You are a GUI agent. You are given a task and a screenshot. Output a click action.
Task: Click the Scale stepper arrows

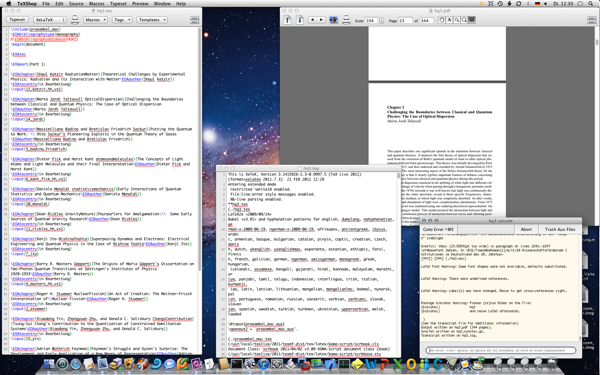pos(381,20)
